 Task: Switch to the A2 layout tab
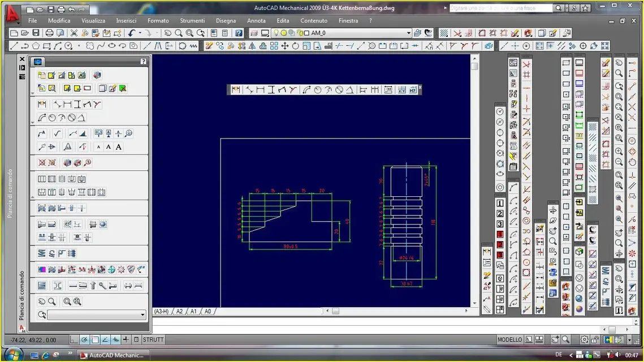pyautogui.click(x=179, y=312)
